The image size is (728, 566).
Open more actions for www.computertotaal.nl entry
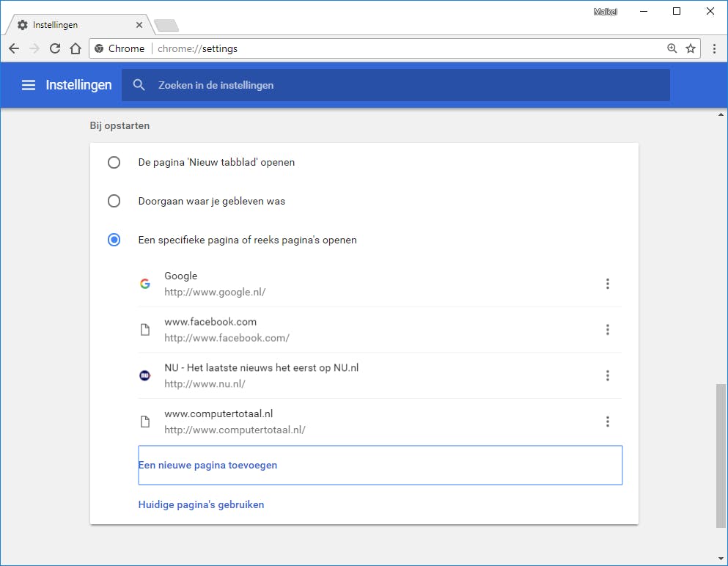[x=608, y=422]
